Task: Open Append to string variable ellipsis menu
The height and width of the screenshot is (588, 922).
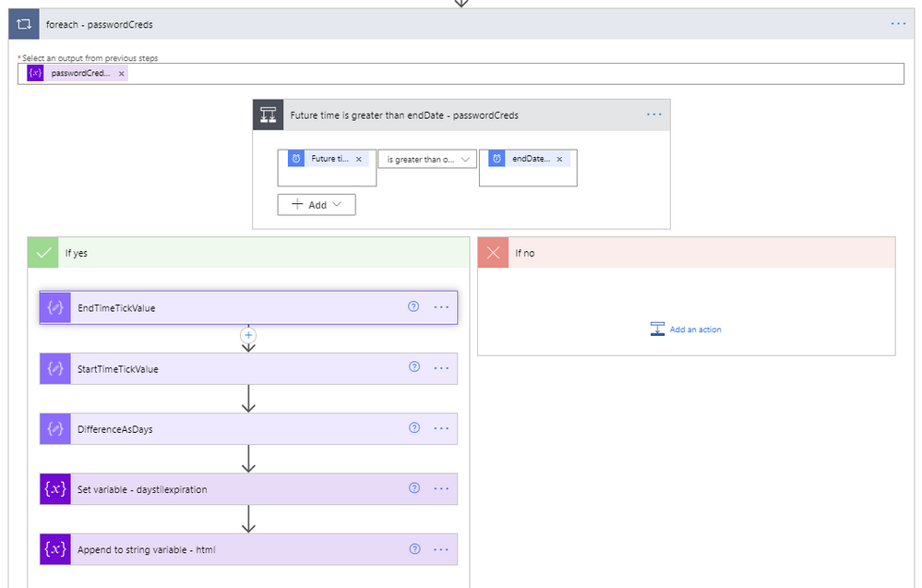Action: tap(441, 550)
